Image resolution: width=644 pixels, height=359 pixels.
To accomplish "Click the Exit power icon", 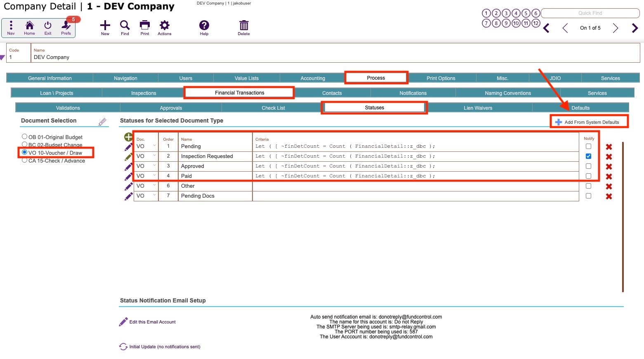I will click(48, 28).
